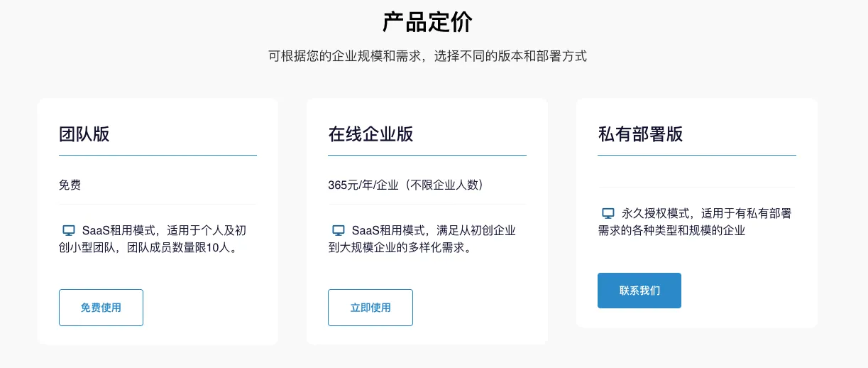868x368 pixels.
Task: Click the monitor icon in the 团队版 card
Action: pos(69,230)
